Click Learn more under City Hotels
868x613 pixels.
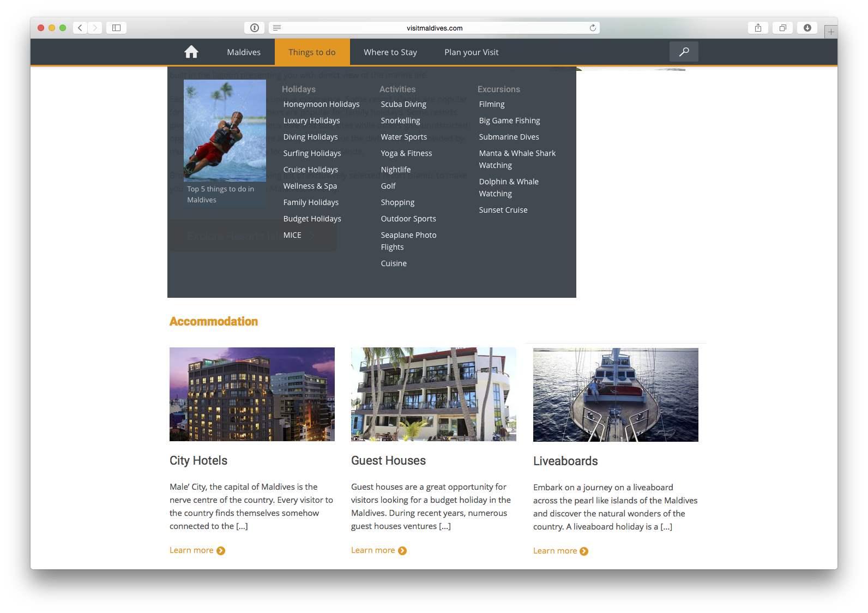coord(191,550)
